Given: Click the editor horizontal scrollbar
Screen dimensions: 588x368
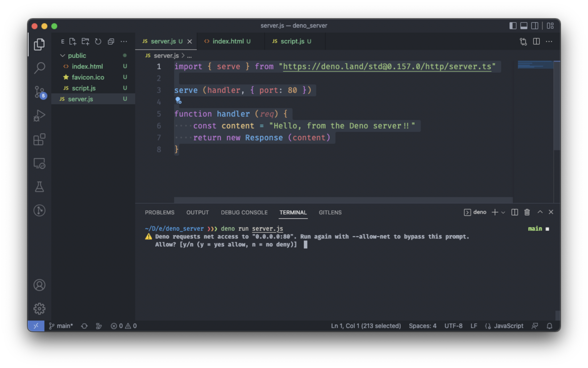Looking at the screenshot, I should (343, 200).
